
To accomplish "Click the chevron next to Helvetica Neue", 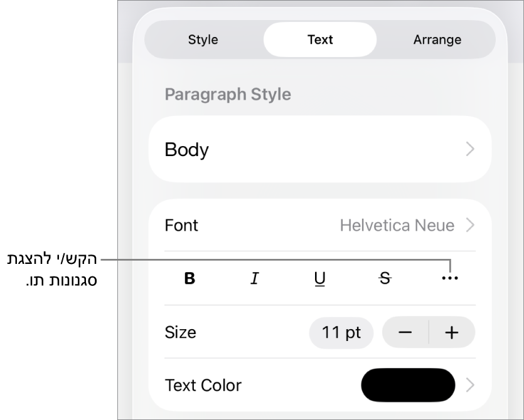I will click(470, 225).
